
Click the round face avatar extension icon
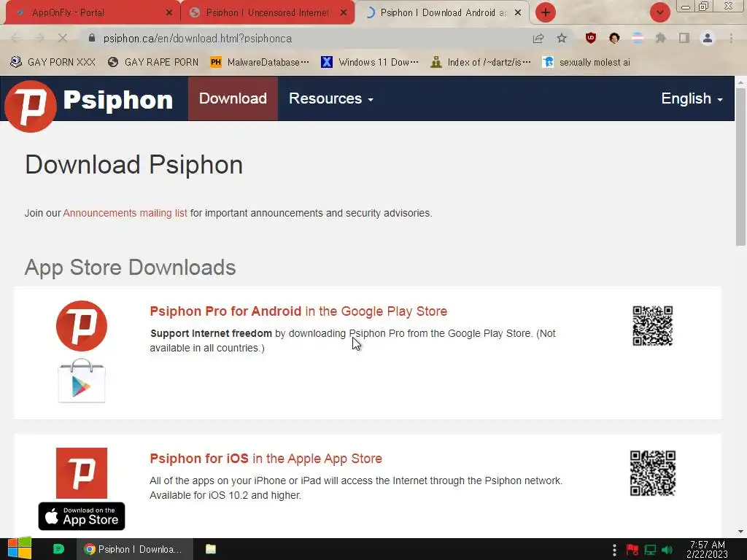(x=614, y=38)
